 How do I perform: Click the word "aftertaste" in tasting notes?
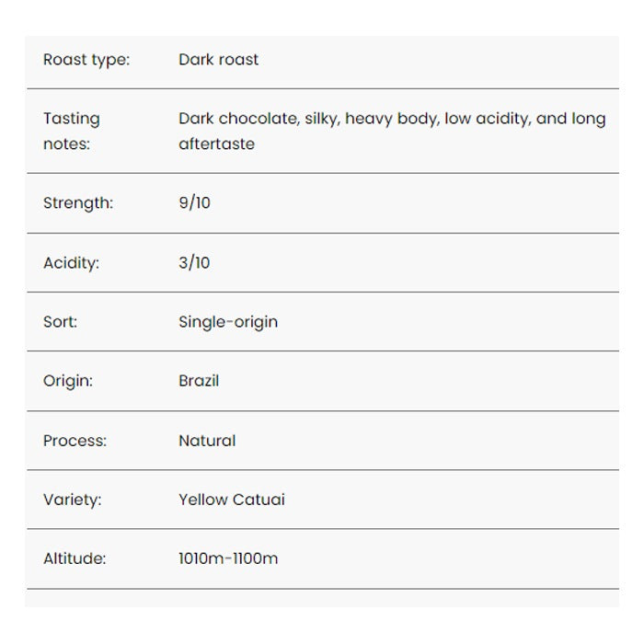pos(216,144)
